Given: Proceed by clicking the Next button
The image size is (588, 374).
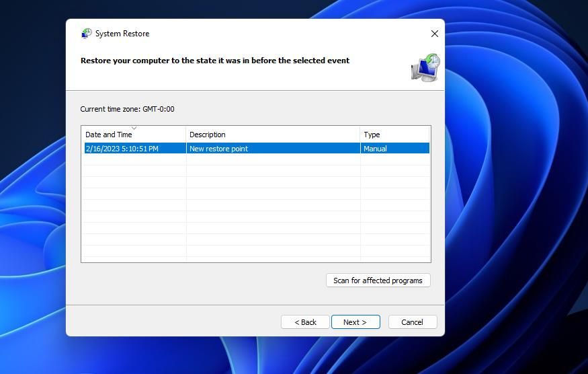Looking at the screenshot, I should (x=355, y=322).
